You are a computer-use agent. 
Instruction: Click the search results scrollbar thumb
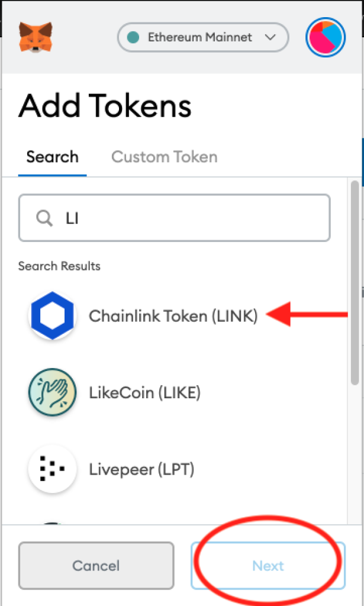pos(355,284)
